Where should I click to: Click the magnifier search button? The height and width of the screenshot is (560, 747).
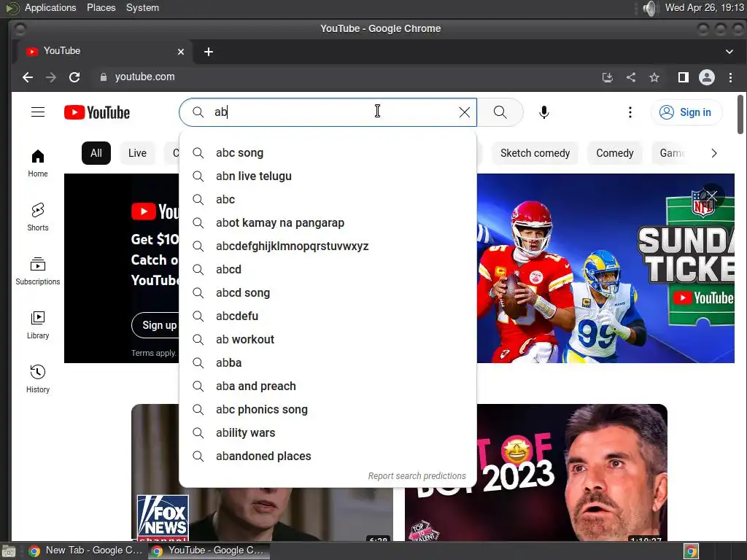click(500, 112)
